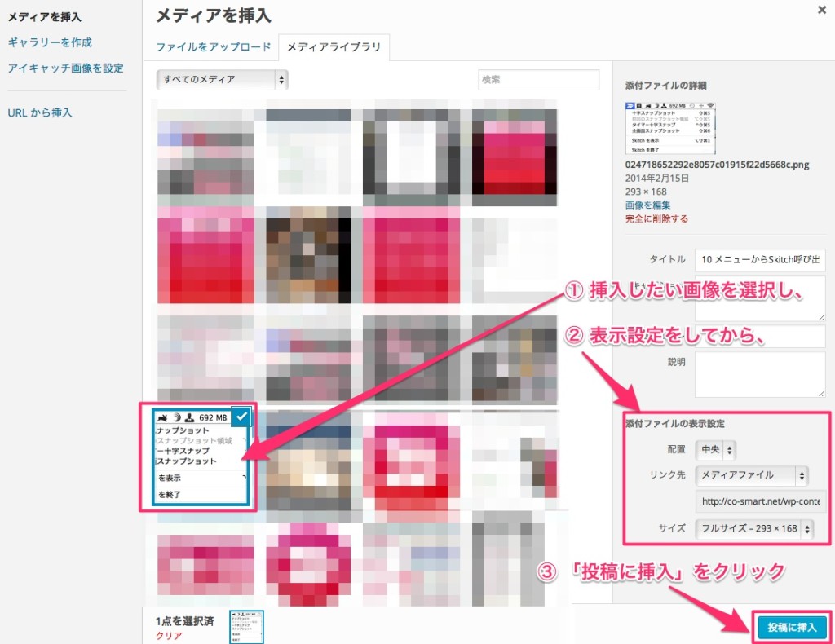Click the small selected thumbnail in the bottom bar
Image resolution: width=835 pixels, height=644 pixels.
(x=246, y=626)
